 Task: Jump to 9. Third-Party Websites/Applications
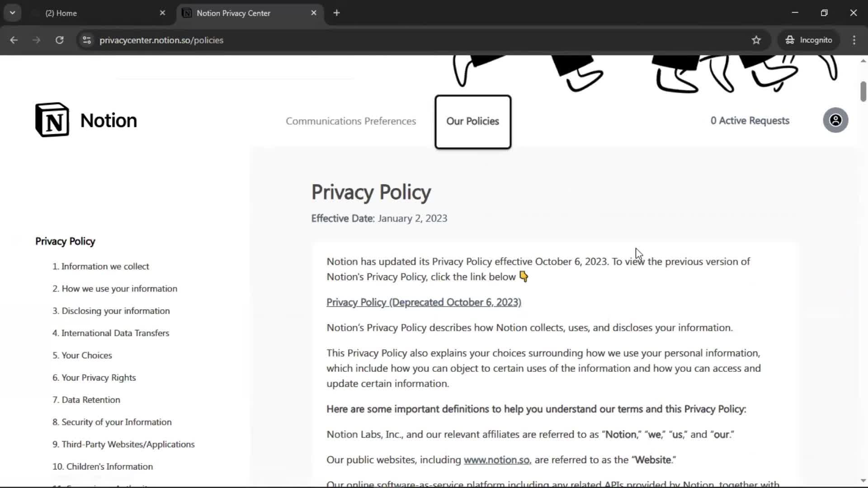(123, 444)
